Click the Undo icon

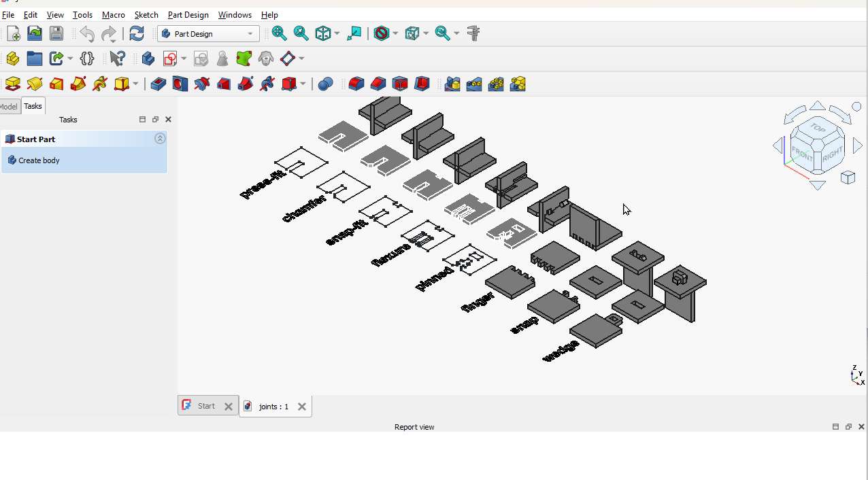87,33
